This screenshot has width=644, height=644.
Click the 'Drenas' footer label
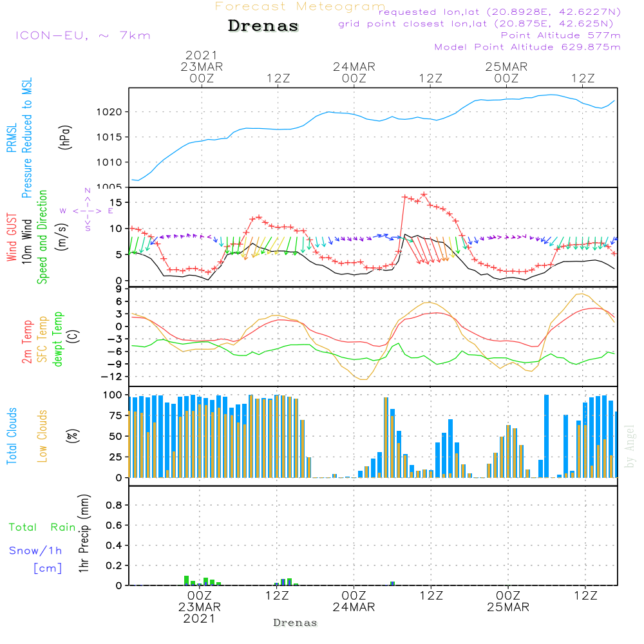pos(296,623)
